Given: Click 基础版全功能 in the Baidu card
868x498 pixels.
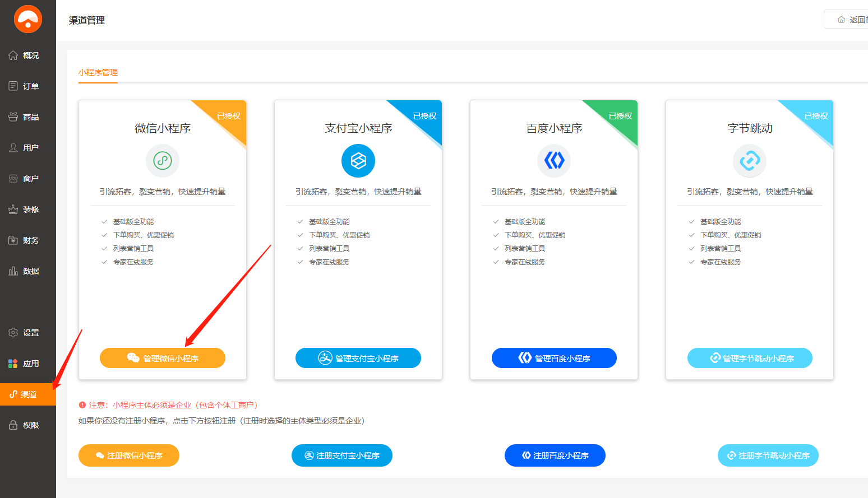Looking at the screenshot, I should coord(525,222).
